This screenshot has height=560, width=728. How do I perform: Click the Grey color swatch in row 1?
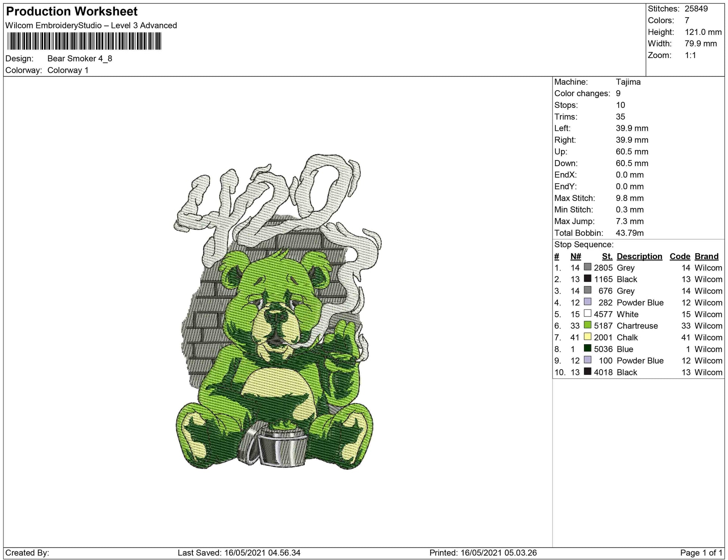588,267
